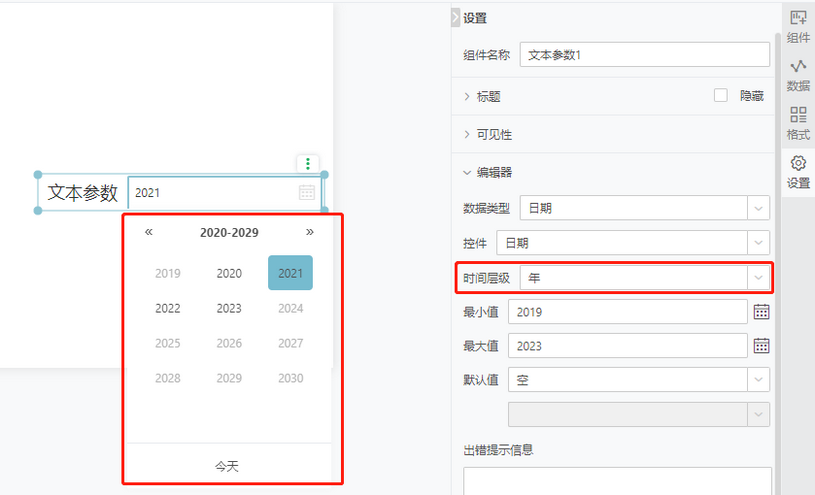Open the 时间层级 dropdown
815x495 pixels.
[645, 278]
